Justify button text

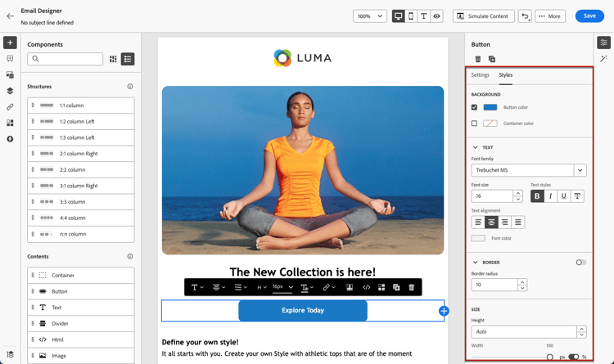coord(518,222)
